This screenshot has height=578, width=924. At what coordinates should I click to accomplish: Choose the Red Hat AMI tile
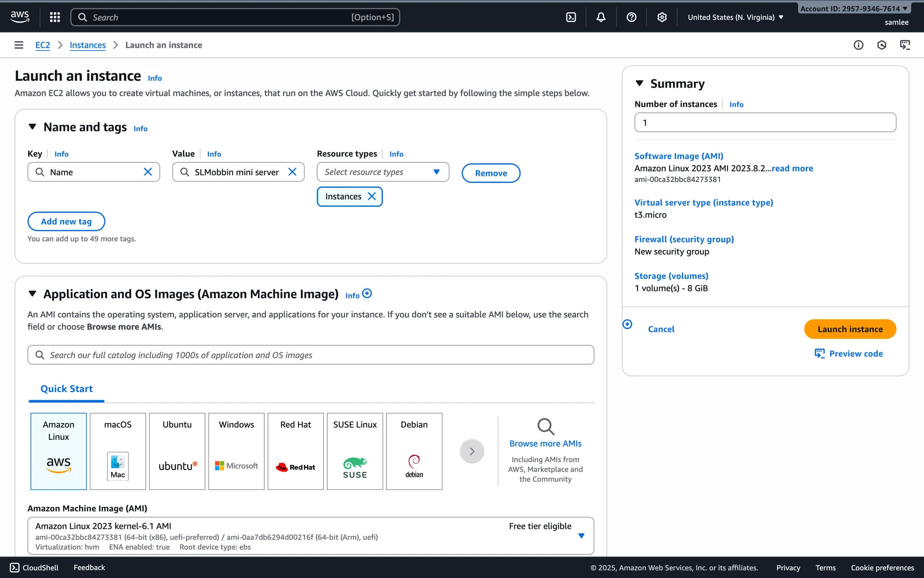click(x=295, y=451)
